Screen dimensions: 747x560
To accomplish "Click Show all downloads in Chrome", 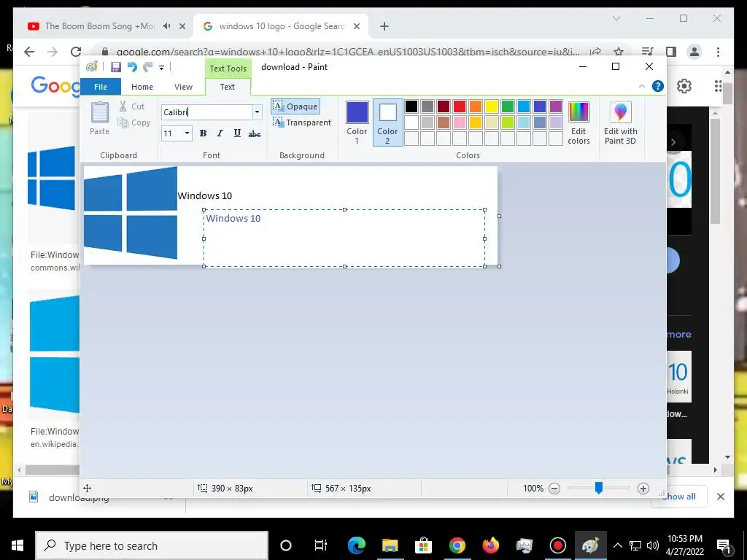I will [679, 497].
